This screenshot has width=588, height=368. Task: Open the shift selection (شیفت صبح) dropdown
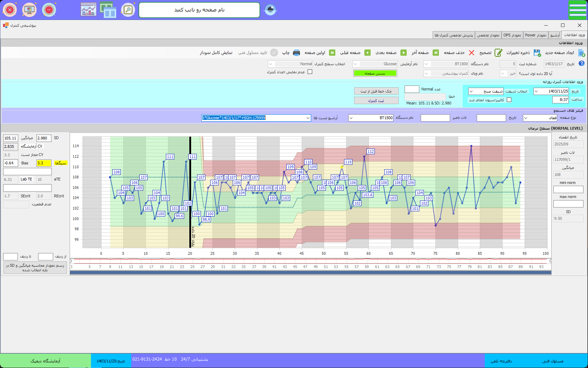coord(471,91)
